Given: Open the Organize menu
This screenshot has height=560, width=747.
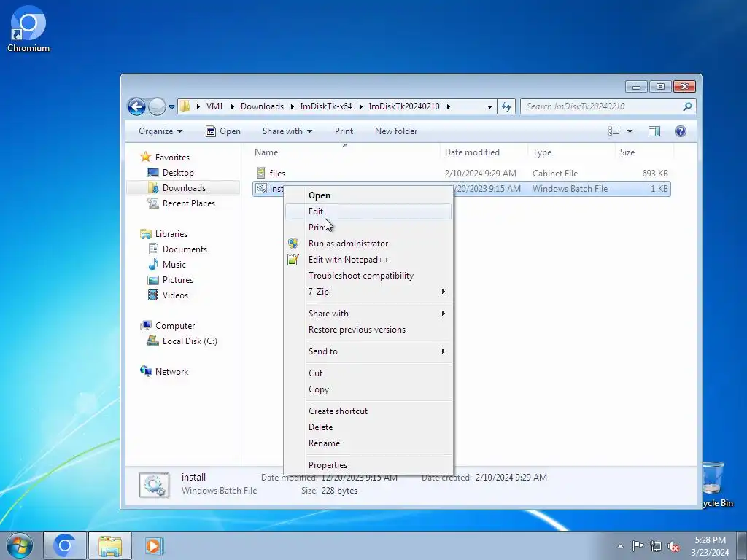Looking at the screenshot, I should (x=160, y=131).
